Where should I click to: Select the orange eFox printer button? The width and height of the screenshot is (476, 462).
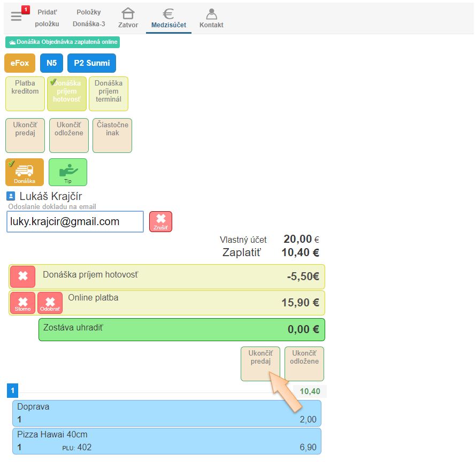click(20, 63)
